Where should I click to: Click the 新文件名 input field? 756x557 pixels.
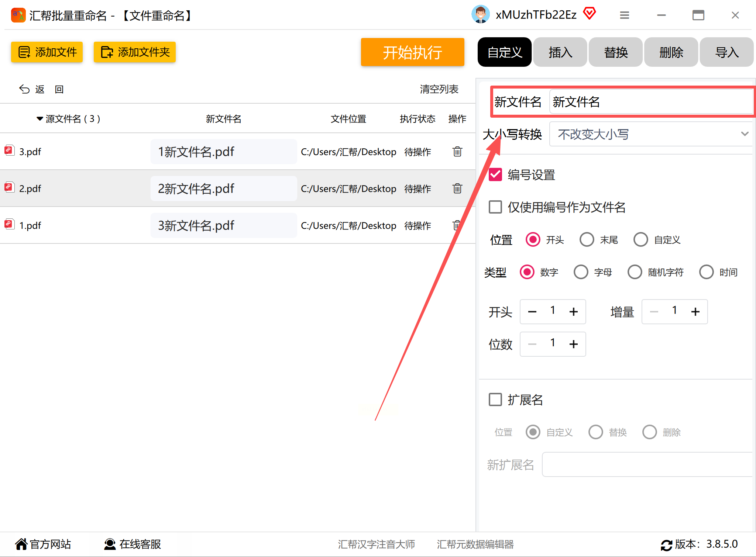[650, 102]
